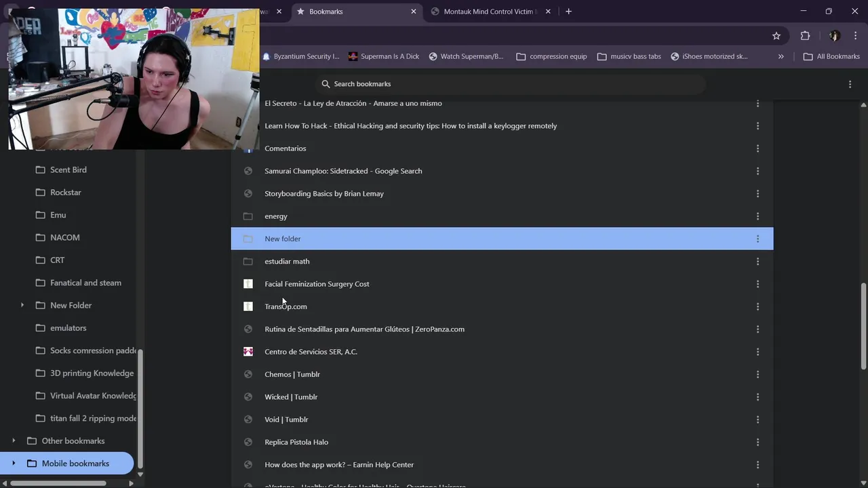Open more actions for Earnin Help Center bookmark
This screenshot has height=488, width=868.
757,464
